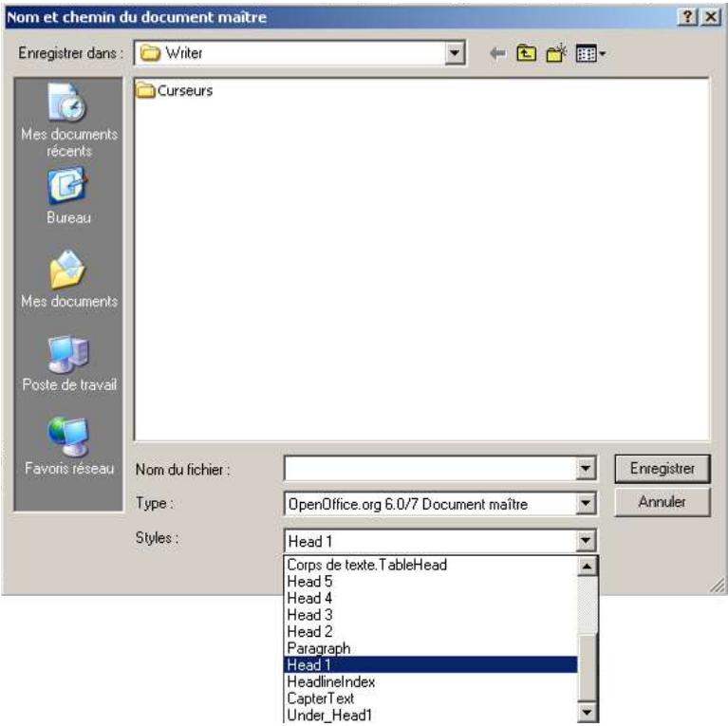Collapse the Styles dropdown arrow

586,540
